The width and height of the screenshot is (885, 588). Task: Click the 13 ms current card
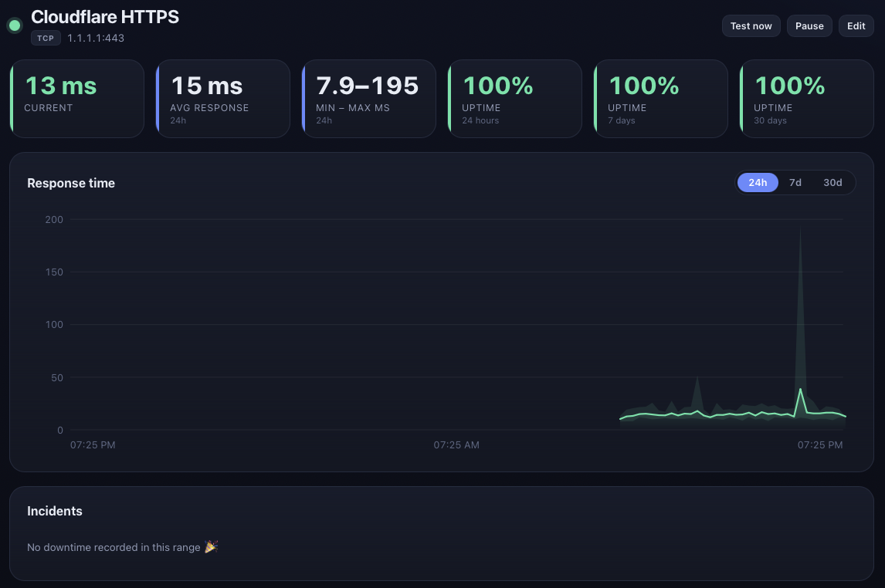[77, 99]
